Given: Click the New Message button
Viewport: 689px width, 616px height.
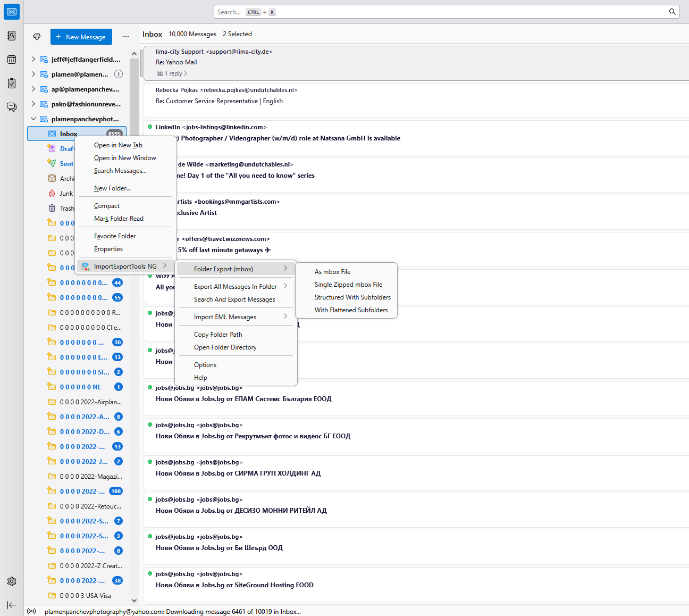Looking at the screenshot, I should click(x=81, y=37).
